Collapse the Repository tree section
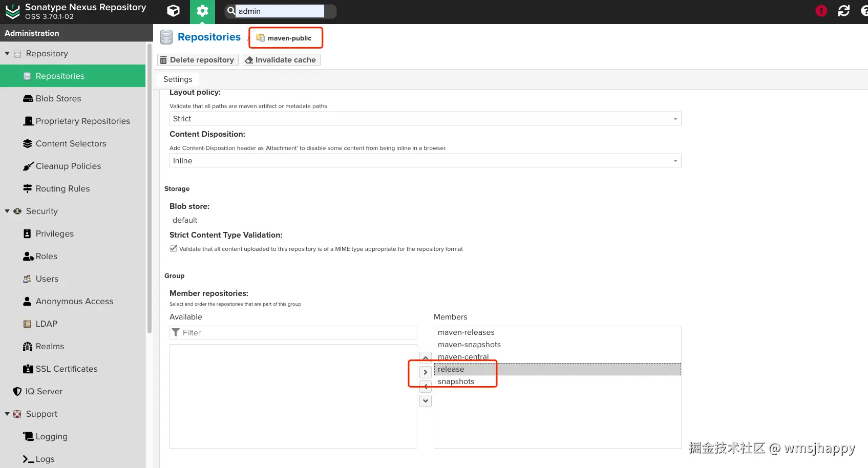Screen dimensions: 868x468 pyautogui.click(x=7, y=53)
